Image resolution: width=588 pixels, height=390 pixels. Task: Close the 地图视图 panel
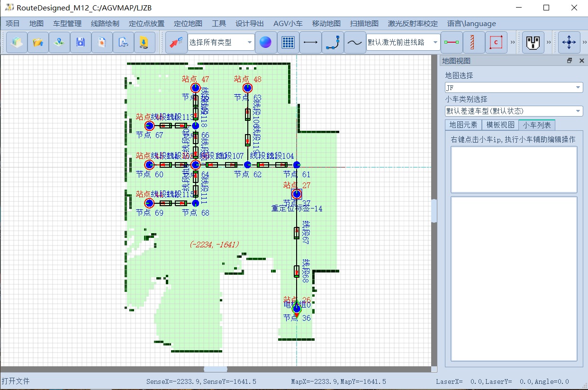[581, 61]
